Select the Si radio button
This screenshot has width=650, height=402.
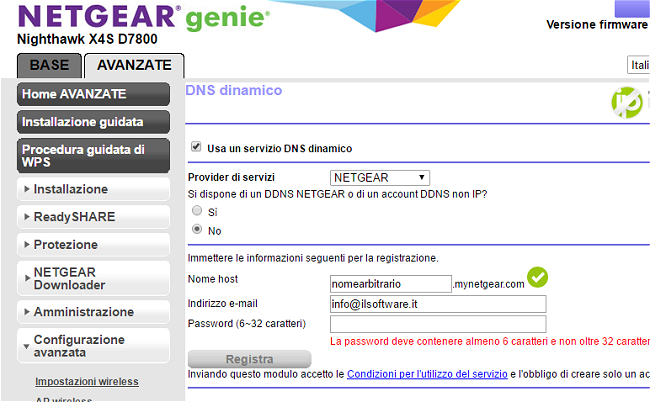(x=197, y=211)
